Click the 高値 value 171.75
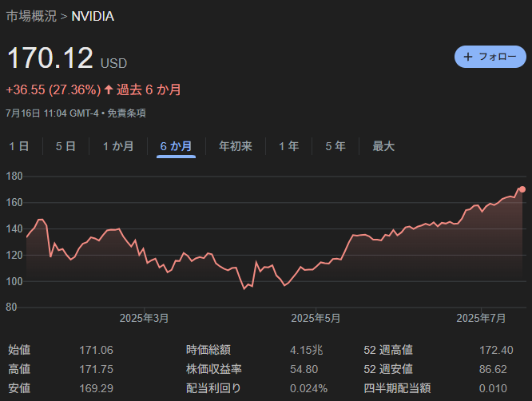532x401 pixels. tap(97, 369)
